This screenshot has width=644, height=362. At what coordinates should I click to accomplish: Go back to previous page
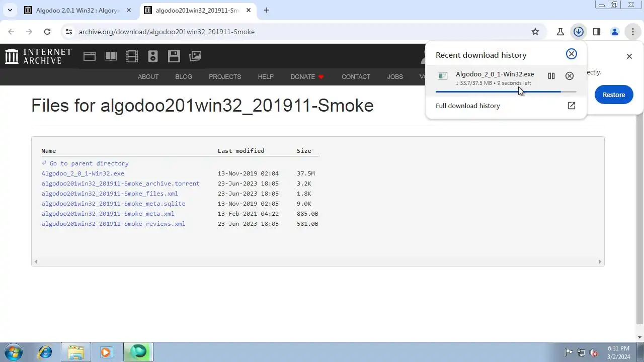coord(11,32)
